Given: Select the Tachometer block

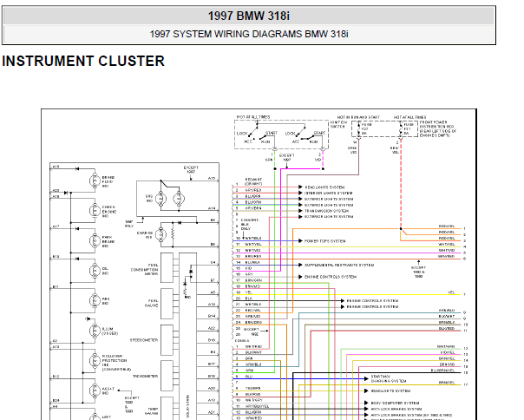Looking at the screenshot, I should tap(167, 376).
